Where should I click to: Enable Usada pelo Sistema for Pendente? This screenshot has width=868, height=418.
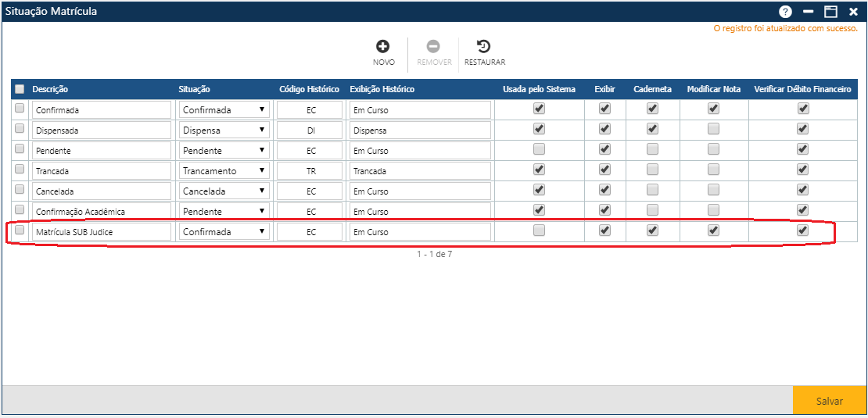[x=539, y=149]
